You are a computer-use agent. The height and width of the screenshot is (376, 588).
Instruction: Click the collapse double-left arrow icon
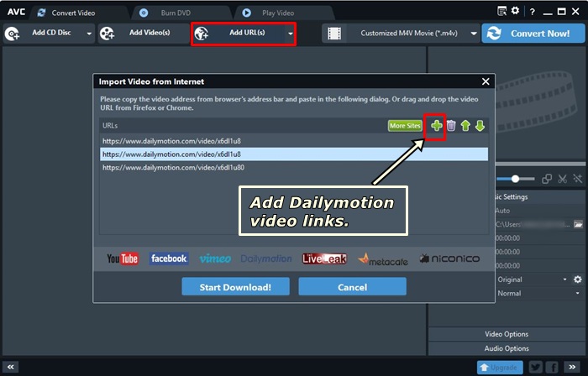pos(10,367)
